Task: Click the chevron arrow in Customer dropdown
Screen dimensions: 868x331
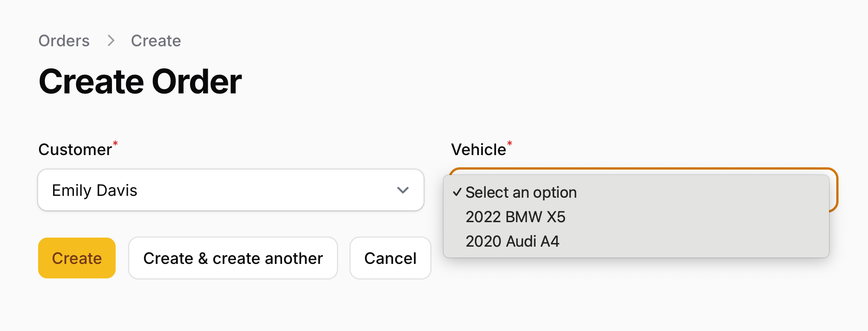Action: [403, 190]
